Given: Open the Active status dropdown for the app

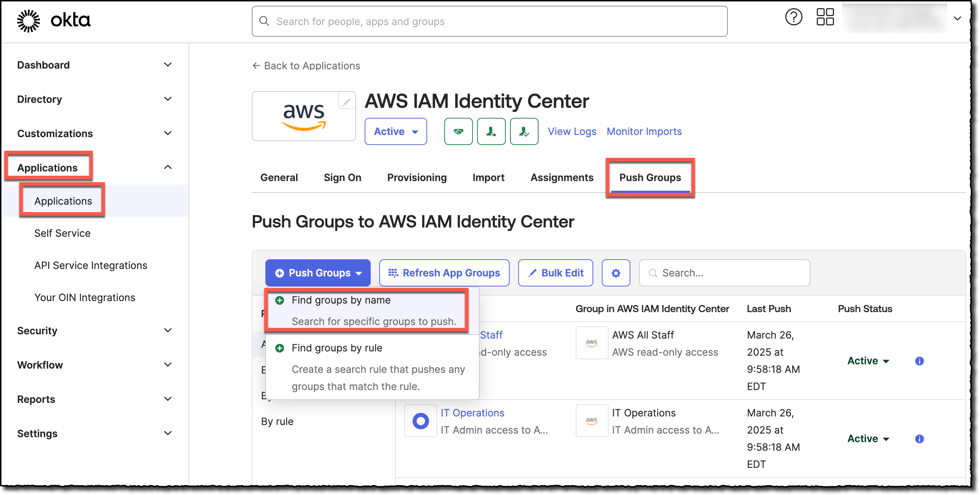Looking at the screenshot, I should (x=396, y=131).
